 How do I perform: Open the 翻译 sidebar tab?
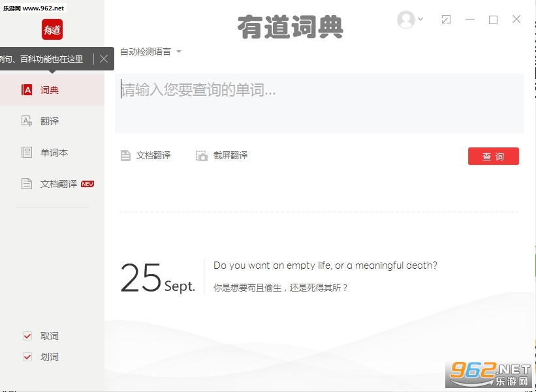coord(52,121)
